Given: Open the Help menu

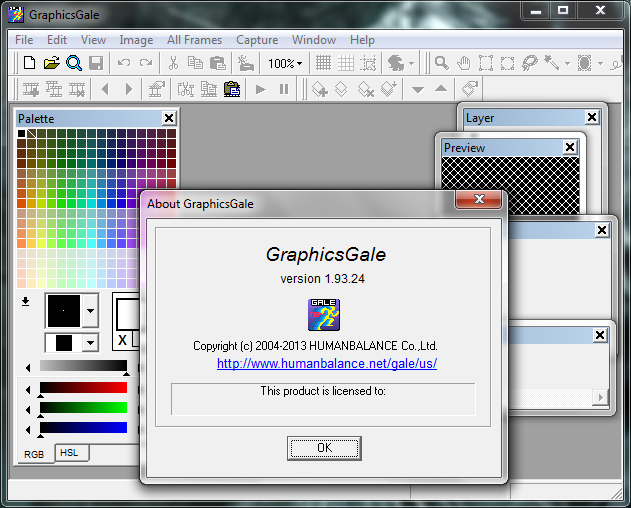Looking at the screenshot, I should [x=362, y=40].
